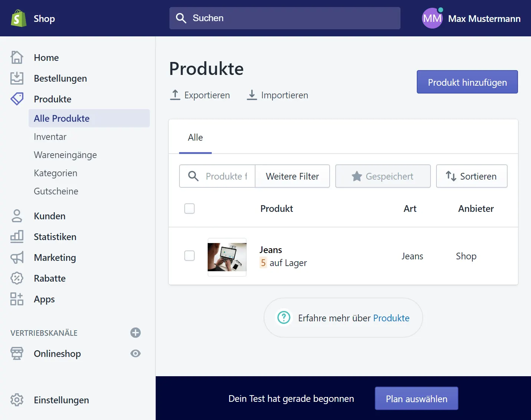Open Wareneingänge submenu item
The width and height of the screenshot is (531, 420).
(65, 155)
